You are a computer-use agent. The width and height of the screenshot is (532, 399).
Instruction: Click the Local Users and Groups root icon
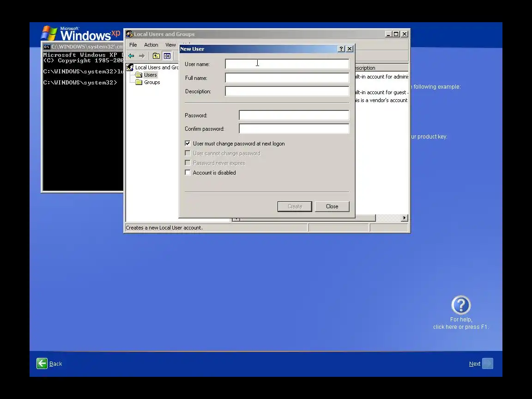click(x=130, y=67)
